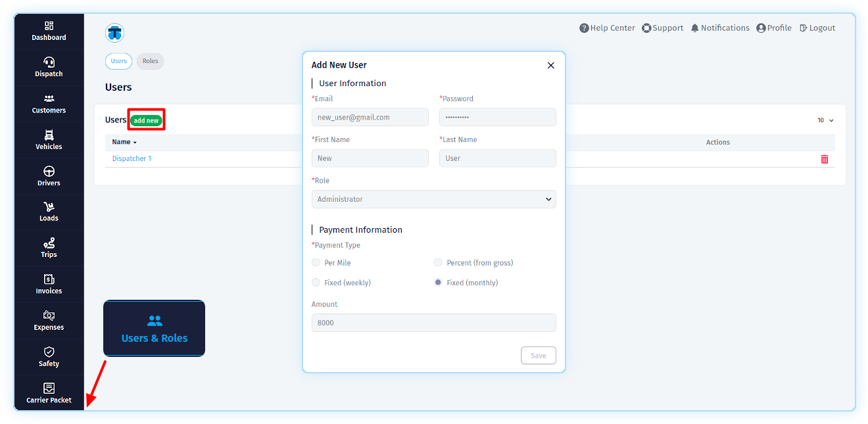The image size is (868, 424).
Task: Open the Dispatcher 1 user link
Action: point(132,158)
